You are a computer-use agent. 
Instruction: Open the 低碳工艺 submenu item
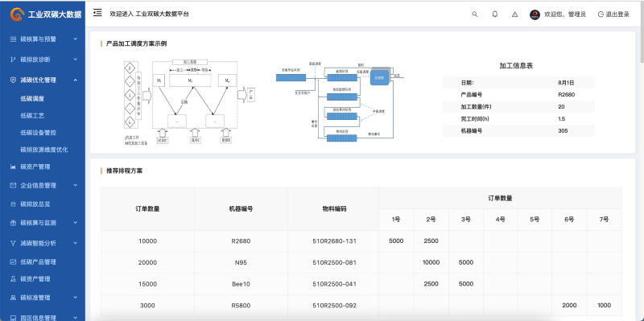click(x=32, y=116)
